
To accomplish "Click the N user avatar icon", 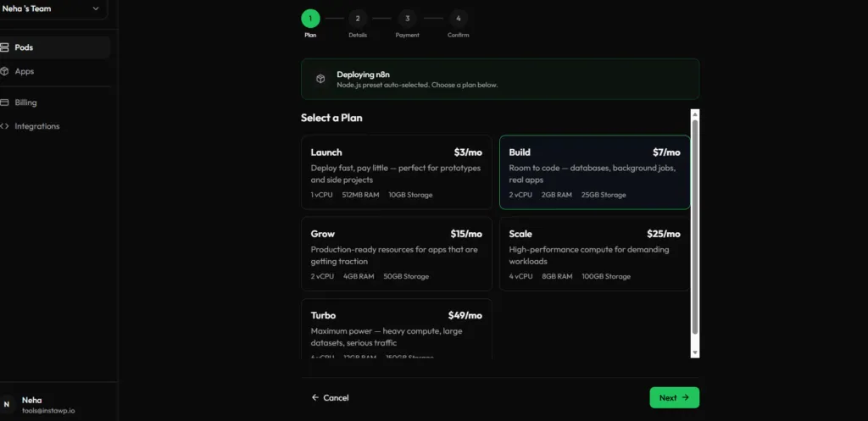I will click(7, 404).
